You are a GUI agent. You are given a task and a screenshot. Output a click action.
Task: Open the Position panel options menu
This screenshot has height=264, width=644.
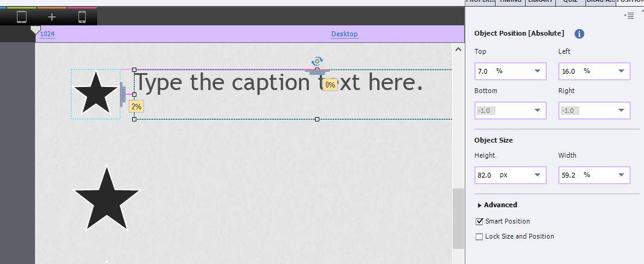click(630, 16)
